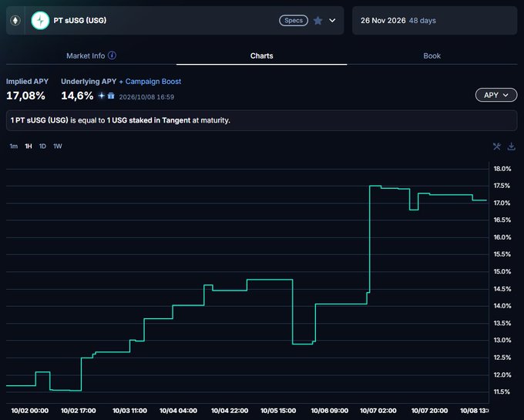Screen dimensions: 524x420
Task: Click the PT sUSG maturity info banner
Action: tap(262, 120)
